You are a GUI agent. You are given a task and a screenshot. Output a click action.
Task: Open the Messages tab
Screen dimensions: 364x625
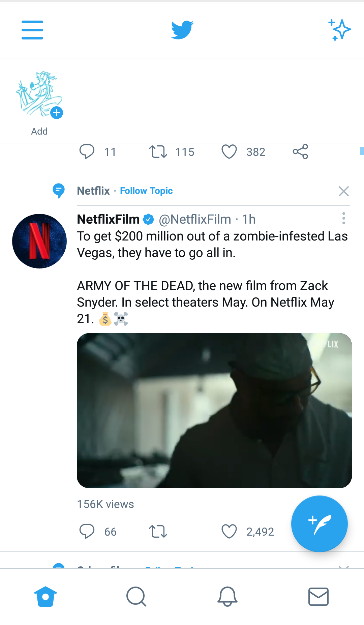[x=318, y=596]
